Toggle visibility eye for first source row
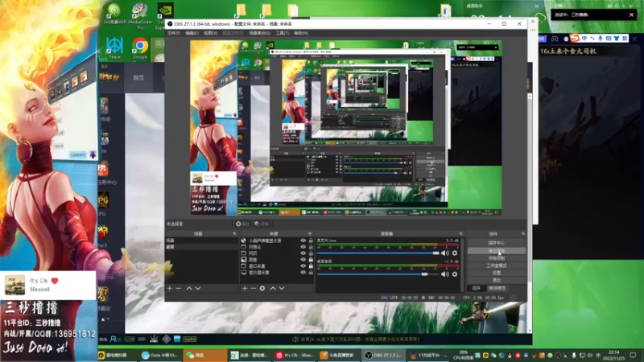 click(x=303, y=241)
